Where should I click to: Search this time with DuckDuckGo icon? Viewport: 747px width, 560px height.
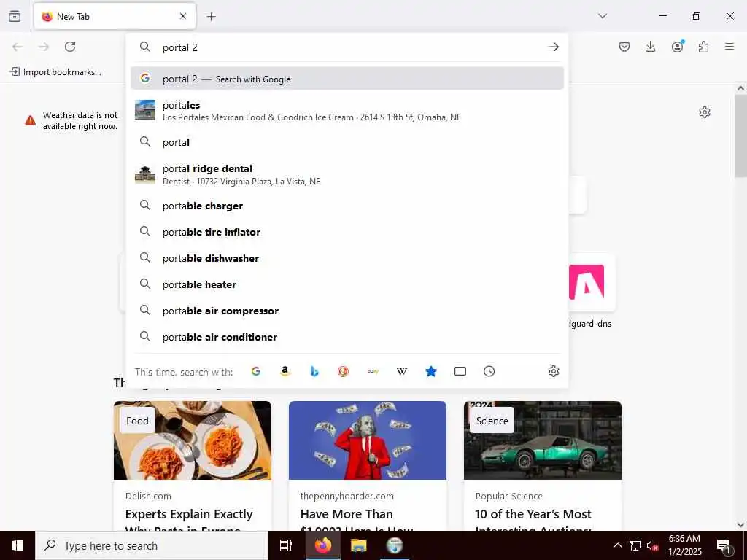[x=343, y=371]
